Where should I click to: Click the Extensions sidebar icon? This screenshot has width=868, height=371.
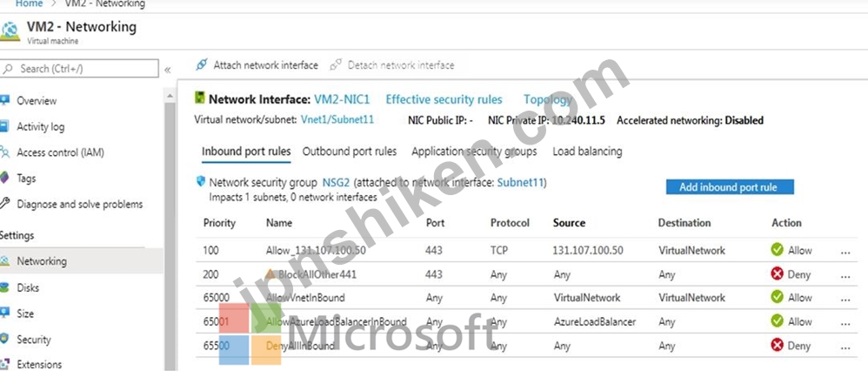[x=5, y=364]
